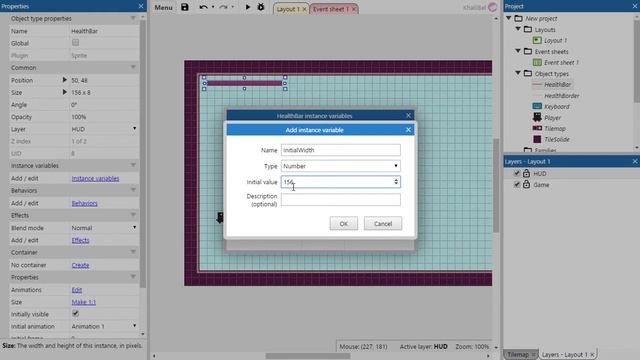The height and width of the screenshot is (360, 640).
Task: Click the Object types folder icon
Action: (528, 73)
